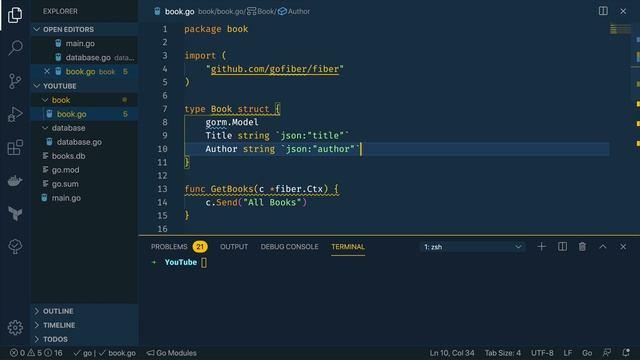Click Ln 10, Col 34 in status bar
The width and height of the screenshot is (640, 360).
[452, 353]
